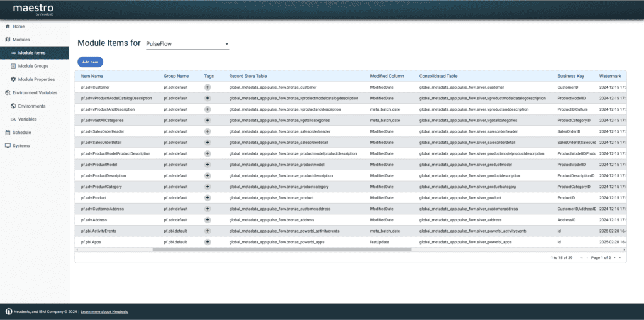Click the maestro logo in header
The image size is (644, 320).
[x=33, y=9]
